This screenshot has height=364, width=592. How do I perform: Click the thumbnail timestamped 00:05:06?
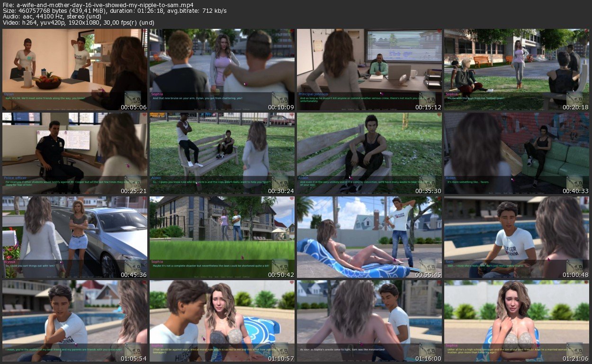[x=75, y=70]
